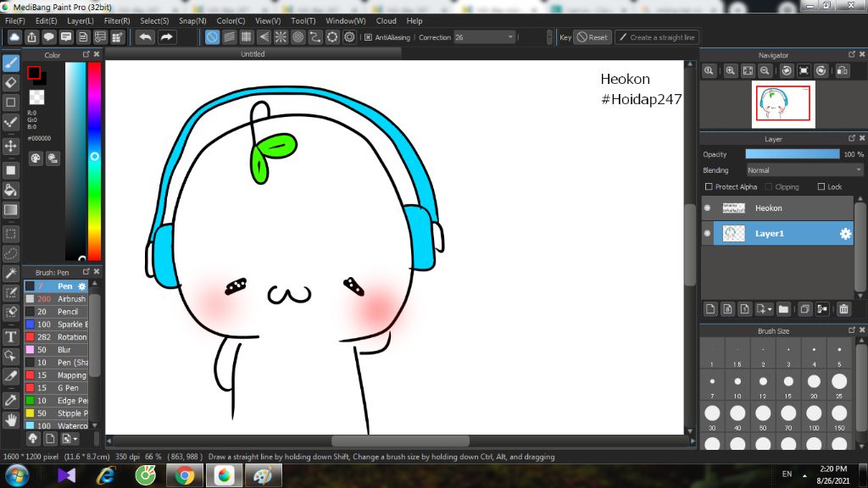Enable the radial snap guide
868x488 pixels.
[x=281, y=37]
